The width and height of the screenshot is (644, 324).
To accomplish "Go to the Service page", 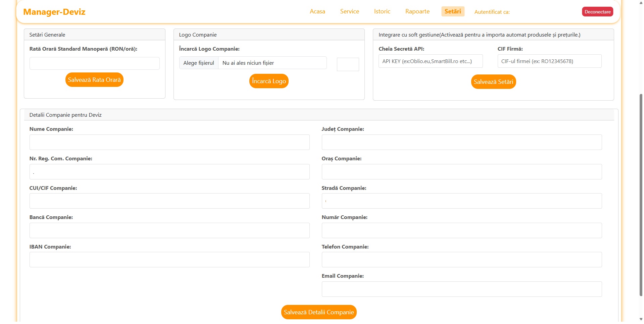I will coord(349,11).
